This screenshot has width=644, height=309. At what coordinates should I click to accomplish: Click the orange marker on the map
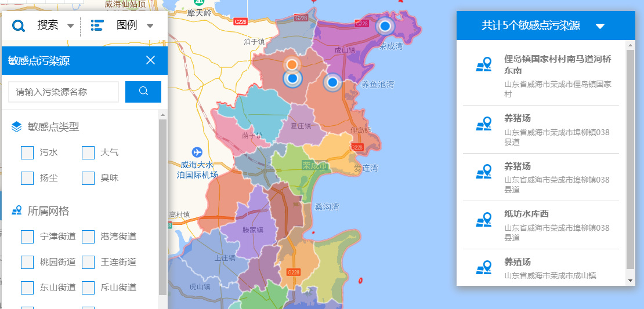[292, 64]
